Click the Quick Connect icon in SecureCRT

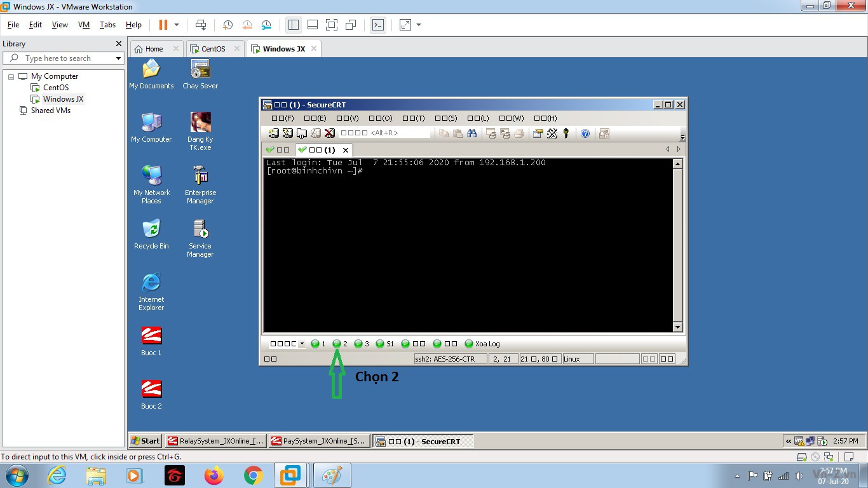(x=288, y=133)
